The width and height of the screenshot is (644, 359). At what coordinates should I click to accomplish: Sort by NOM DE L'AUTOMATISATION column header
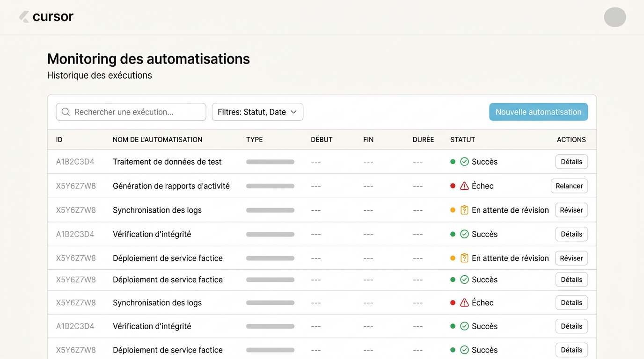click(158, 140)
